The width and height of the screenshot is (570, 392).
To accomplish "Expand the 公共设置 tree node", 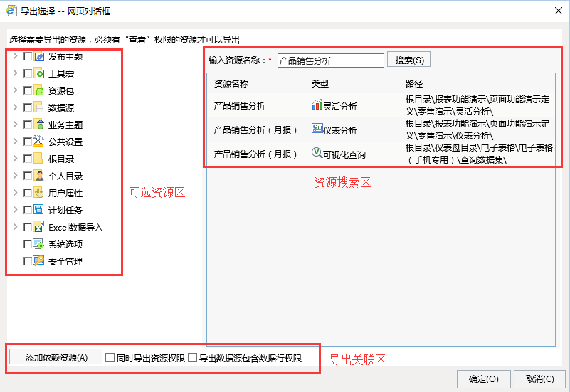I will [x=15, y=142].
